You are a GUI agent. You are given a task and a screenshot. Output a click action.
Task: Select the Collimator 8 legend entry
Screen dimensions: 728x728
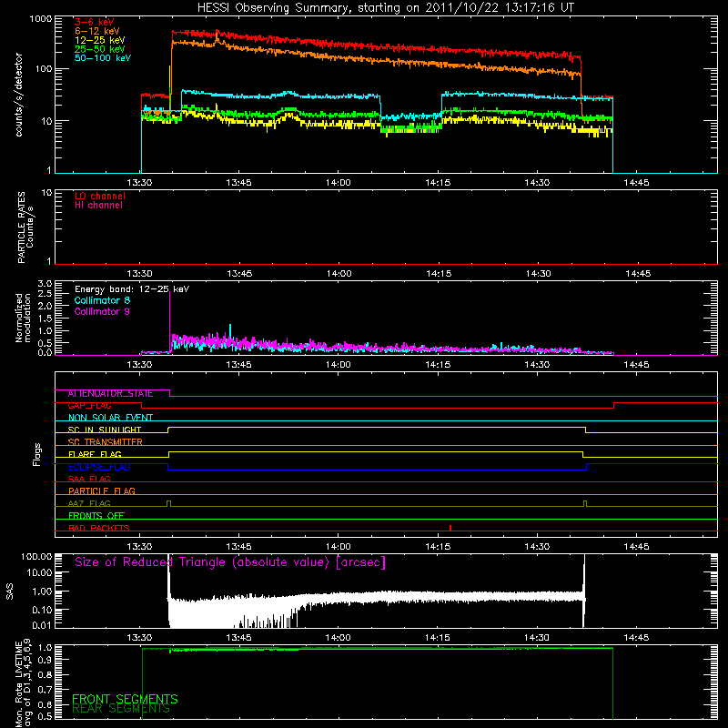pyautogui.click(x=102, y=300)
